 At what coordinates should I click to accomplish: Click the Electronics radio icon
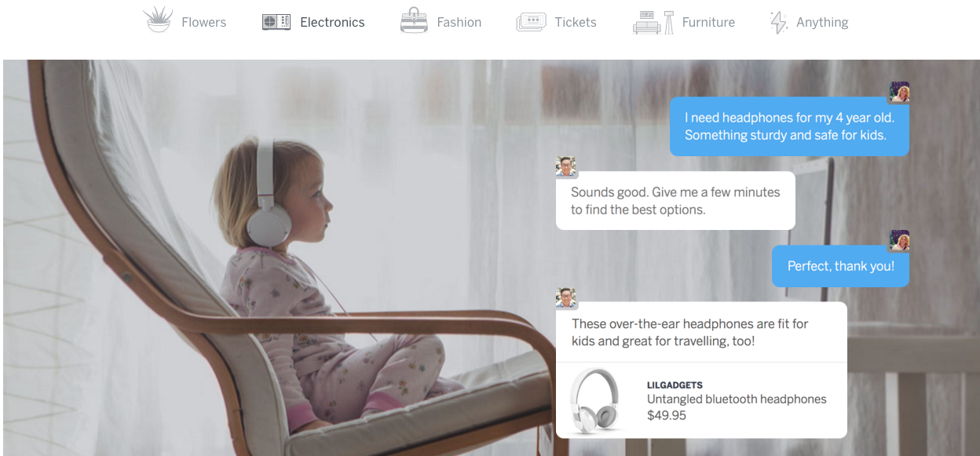pyautogui.click(x=276, y=22)
